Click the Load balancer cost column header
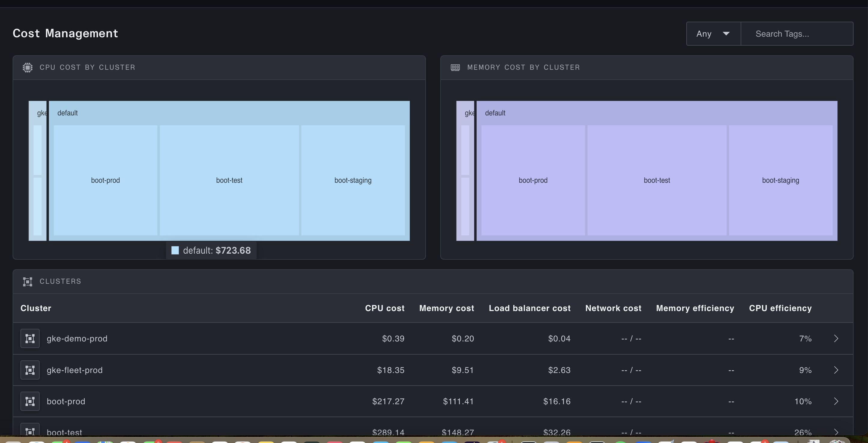This screenshot has width=868, height=443. 529,308
